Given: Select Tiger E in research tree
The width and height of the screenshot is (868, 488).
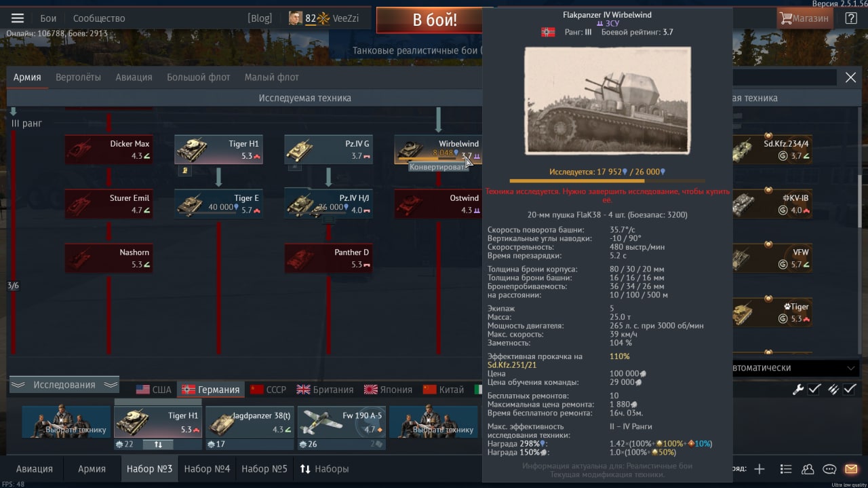Looking at the screenshot, I should (x=218, y=204).
